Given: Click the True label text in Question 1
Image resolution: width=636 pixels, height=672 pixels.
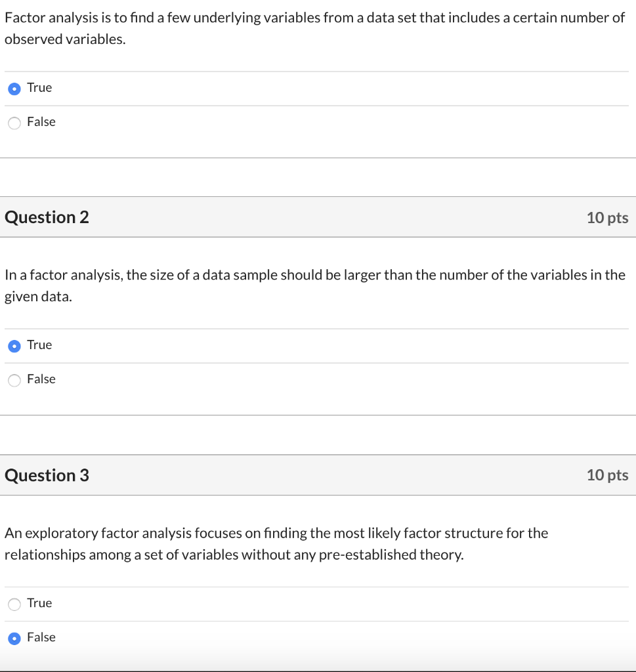Looking at the screenshot, I should click(39, 87).
